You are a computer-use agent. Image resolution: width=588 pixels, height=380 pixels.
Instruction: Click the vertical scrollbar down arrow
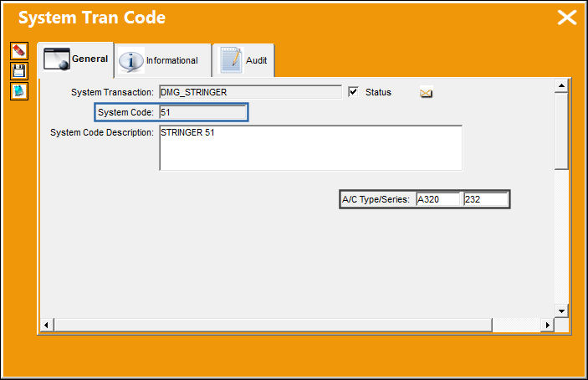point(561,311)
